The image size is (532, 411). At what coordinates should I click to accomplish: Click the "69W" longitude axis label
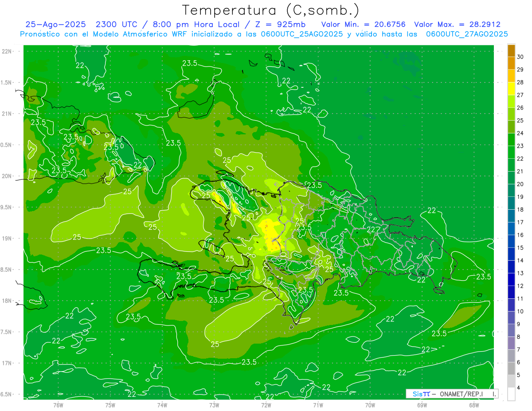(422, 405)
